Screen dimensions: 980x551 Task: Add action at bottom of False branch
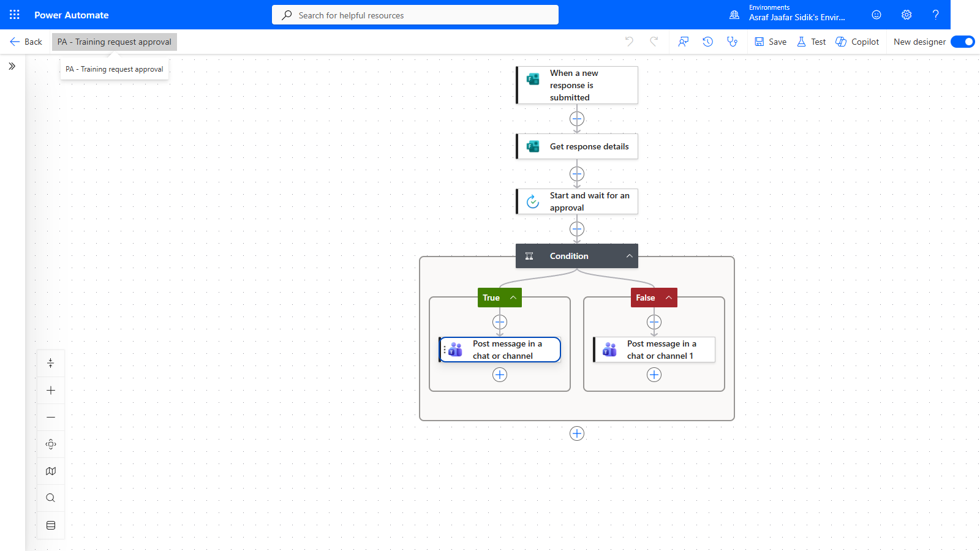[654, 375]
